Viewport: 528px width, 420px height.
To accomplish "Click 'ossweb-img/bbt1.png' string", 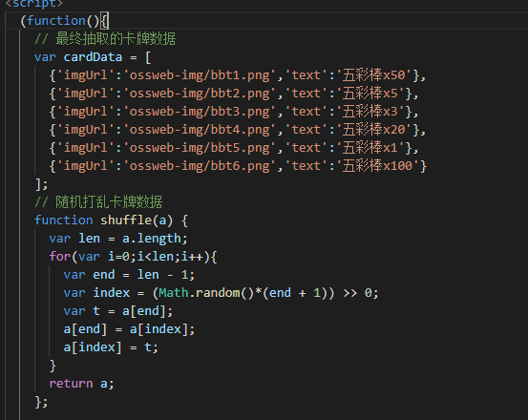I will point(200,75).
